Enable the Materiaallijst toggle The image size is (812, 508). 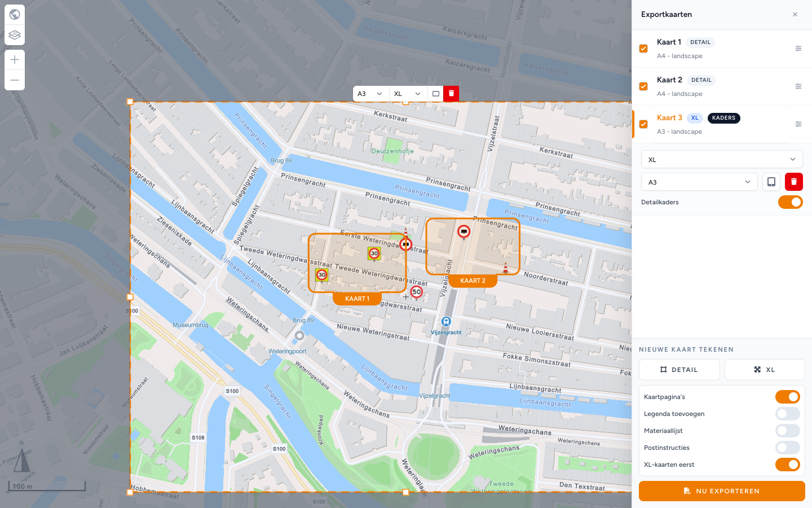point(788,431)
